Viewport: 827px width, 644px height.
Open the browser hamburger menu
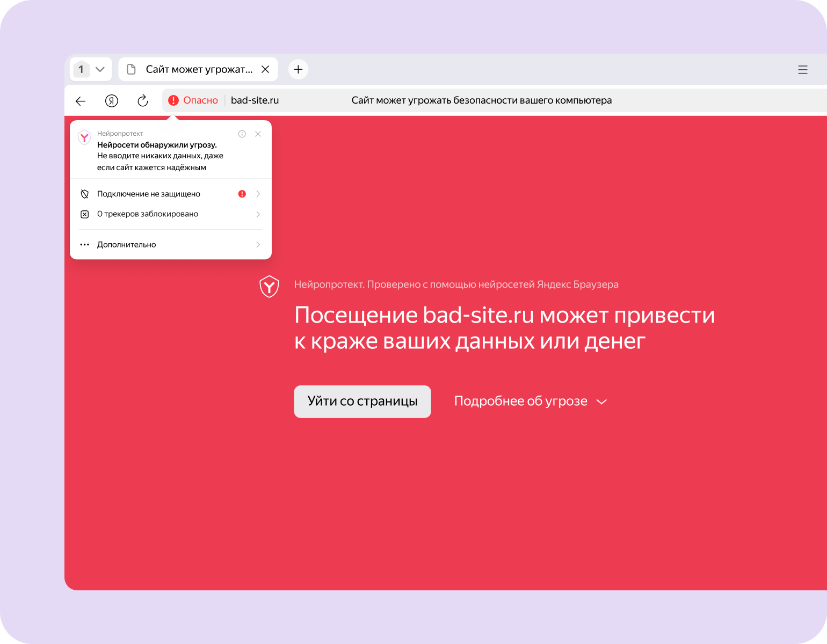tap(803, 70)
